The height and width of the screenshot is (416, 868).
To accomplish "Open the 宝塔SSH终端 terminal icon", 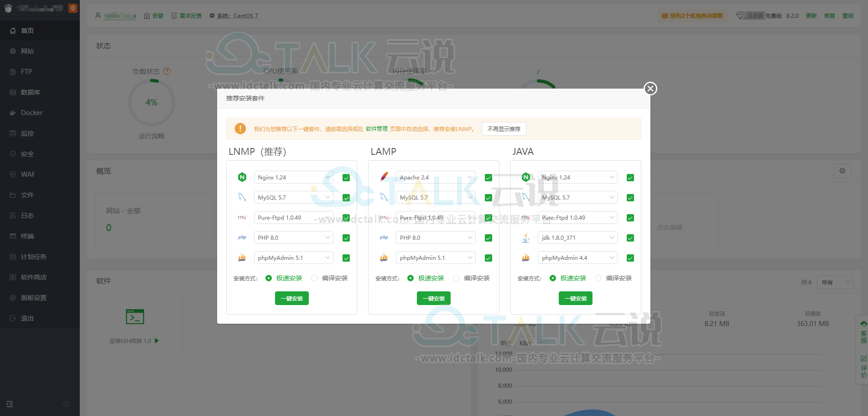I will [135, 316].
